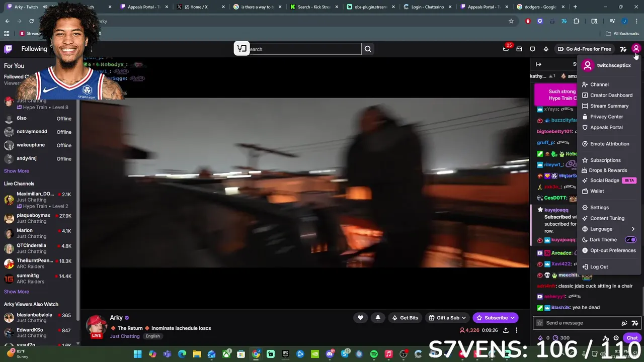The height and width of the screenshot is (362, 644).
Task: Open the 7TV emote menu in chat box
Action: point(634,323)
